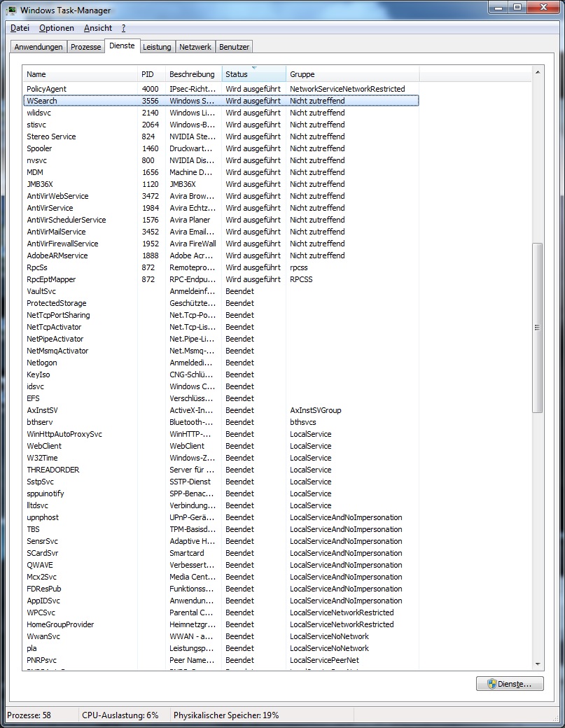This screenshot has height=728, width=565.
Task: Select the bthserv service row
Action: [221, 423]
